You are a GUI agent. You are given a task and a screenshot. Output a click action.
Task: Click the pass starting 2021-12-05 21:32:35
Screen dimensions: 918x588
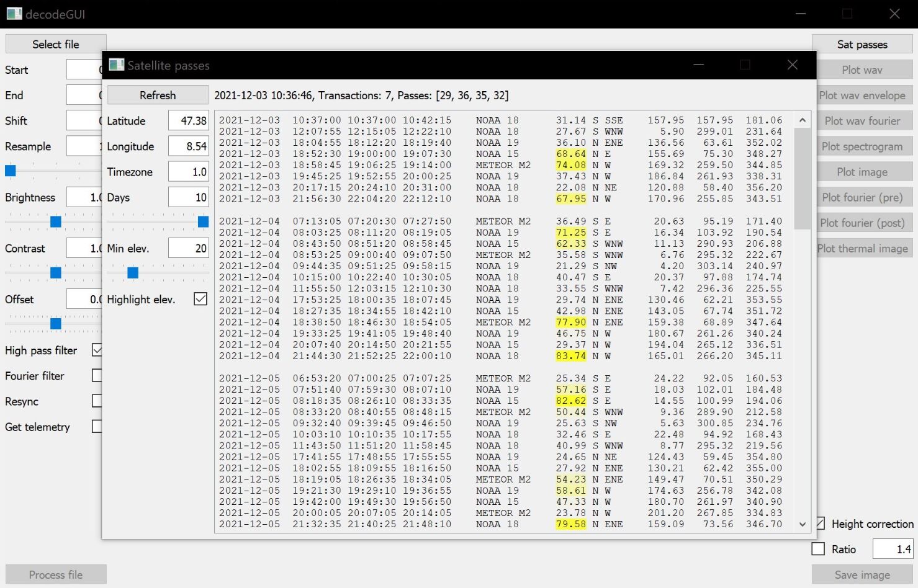pyautogui.click(x=500, y=524)
